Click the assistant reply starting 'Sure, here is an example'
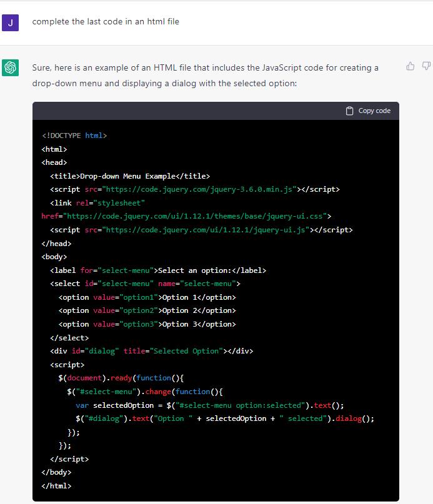This screenshot has width=433, height=504. 205,76
